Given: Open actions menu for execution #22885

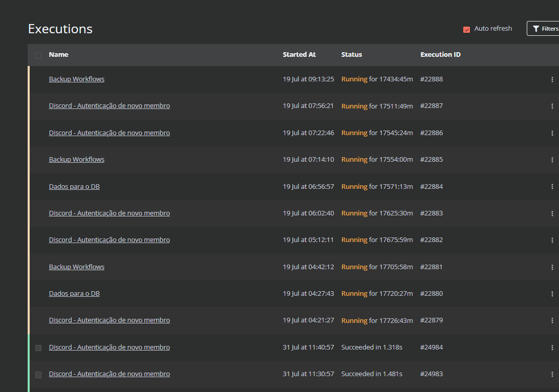Looking at the screenshot, I should coord(552,160).
